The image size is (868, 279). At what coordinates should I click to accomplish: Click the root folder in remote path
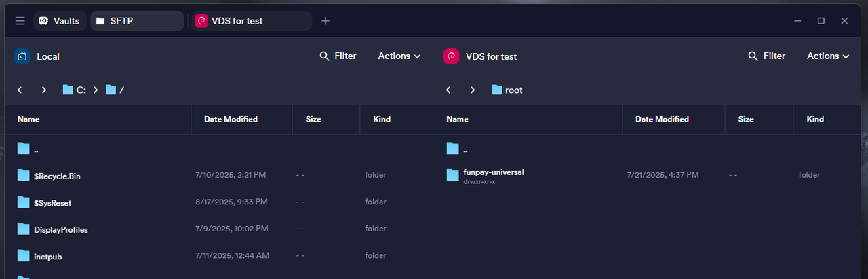pyautogui.click(x=513, y=90)
